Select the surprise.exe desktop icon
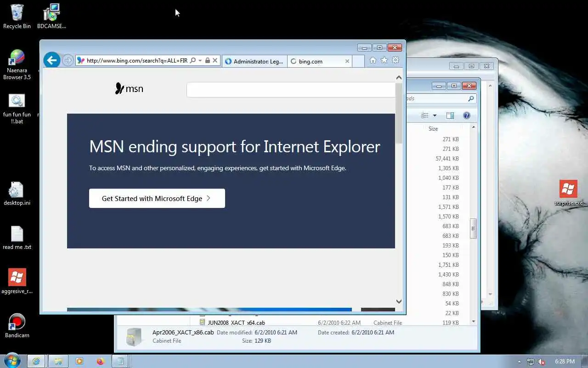588x368 pixels. 568,193
